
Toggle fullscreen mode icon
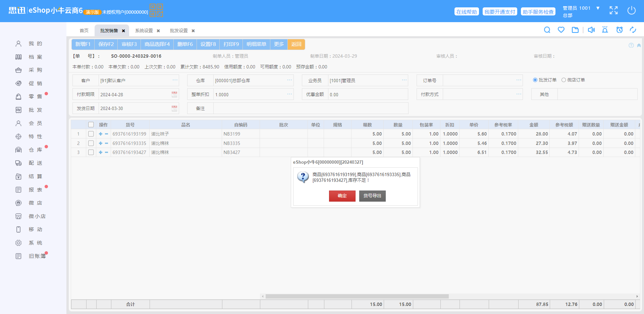613,10
